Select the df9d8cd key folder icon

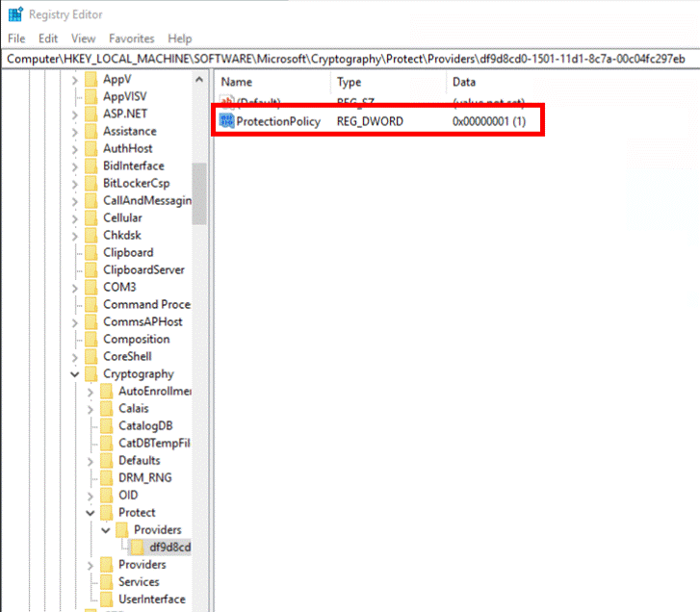137,547
